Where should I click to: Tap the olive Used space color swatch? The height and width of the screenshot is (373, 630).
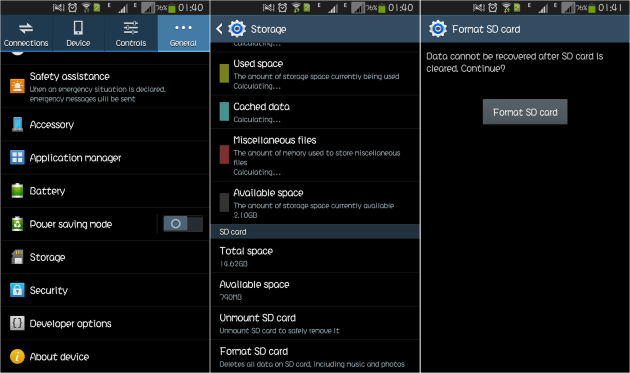[224, 73]
